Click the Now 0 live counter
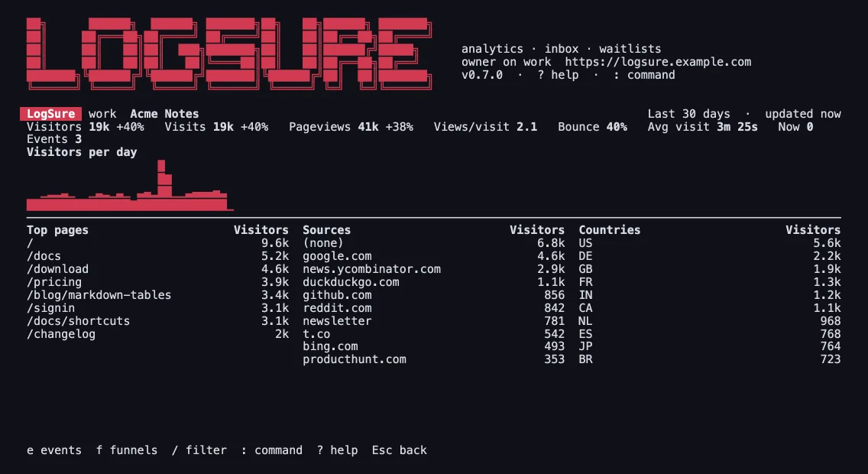The image size is (868, 474). click(795, 127)
